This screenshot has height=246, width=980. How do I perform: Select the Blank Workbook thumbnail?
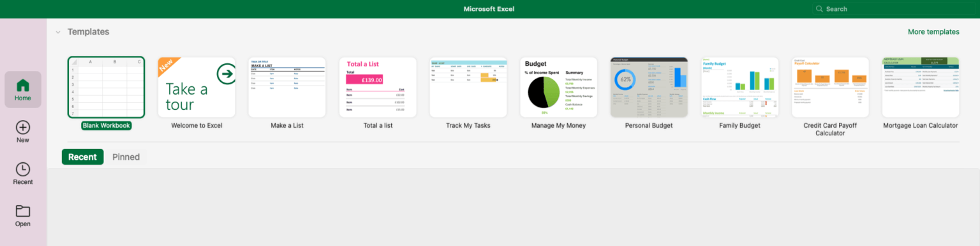coord(106,88)
